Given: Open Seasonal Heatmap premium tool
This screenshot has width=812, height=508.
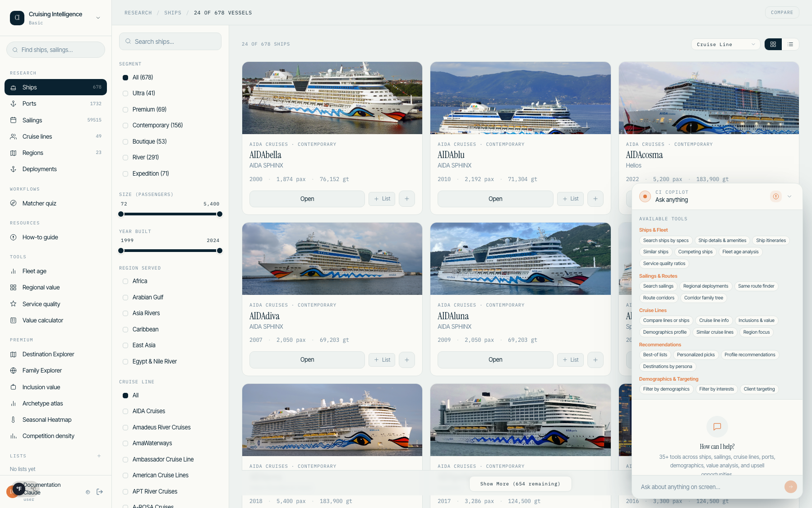Looking at the screenshot, I should (x=55, y=420).
